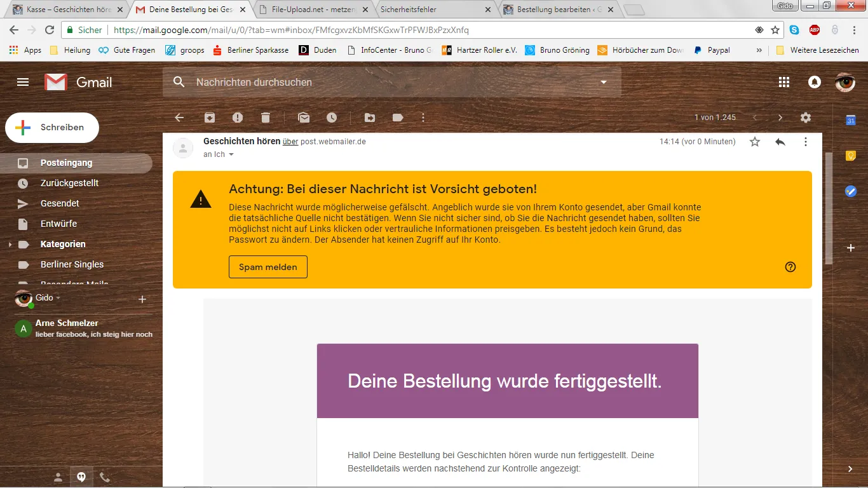
Task: Open the Adblock Plus extension icon
Action: point(815,30)
